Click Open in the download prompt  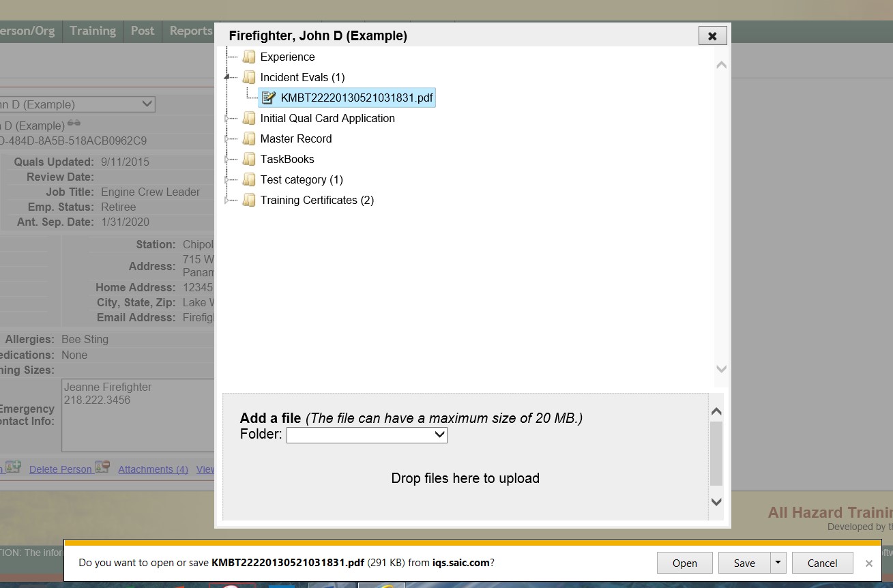(684, 563)
